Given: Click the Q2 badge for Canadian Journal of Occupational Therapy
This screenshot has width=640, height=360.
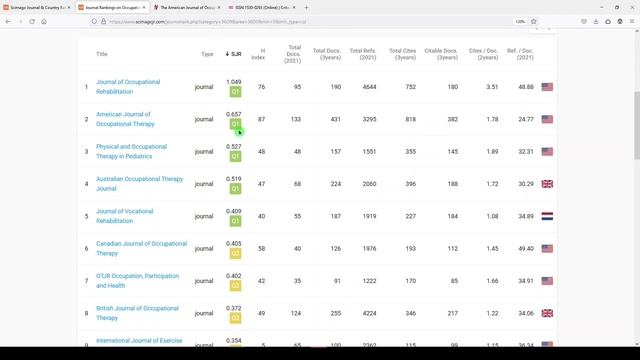Looking at the screenshot, I should pos(235,253).
